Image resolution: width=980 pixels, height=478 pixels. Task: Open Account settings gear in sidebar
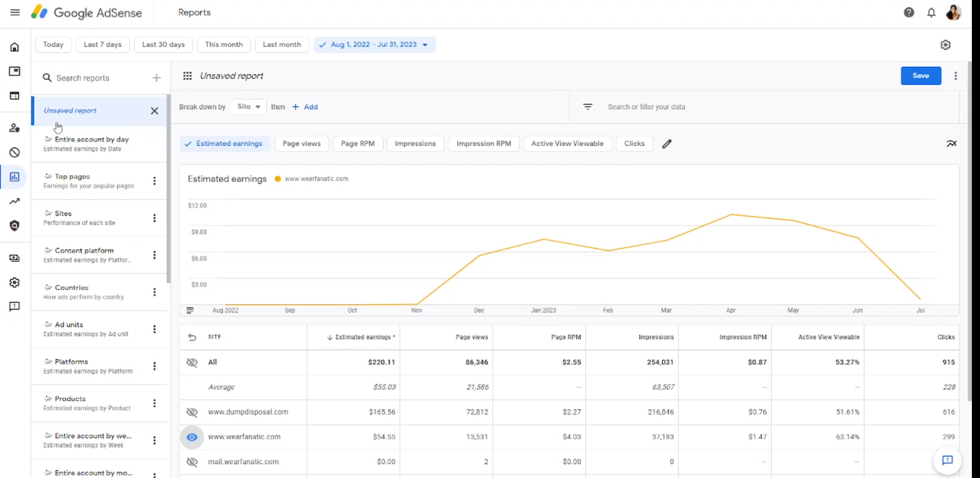point(15,282)
